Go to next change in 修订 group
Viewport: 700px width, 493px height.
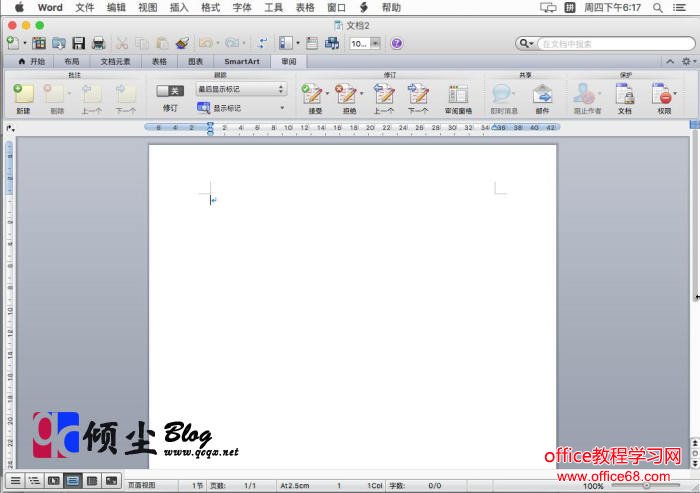click(x=418, y=94)
